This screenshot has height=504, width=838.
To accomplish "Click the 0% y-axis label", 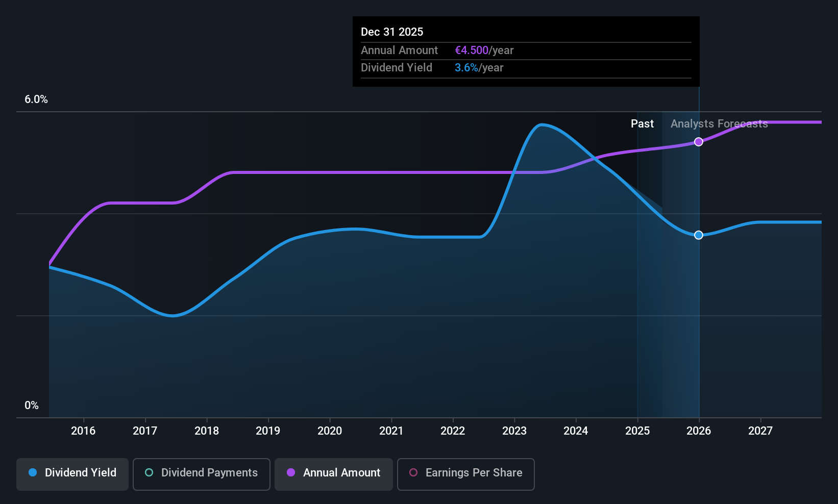I will click(x=32, y=406).
